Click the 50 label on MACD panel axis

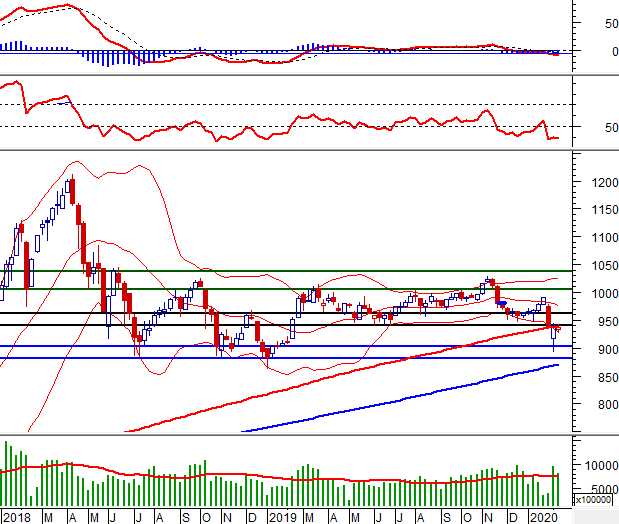pos(611,24)
